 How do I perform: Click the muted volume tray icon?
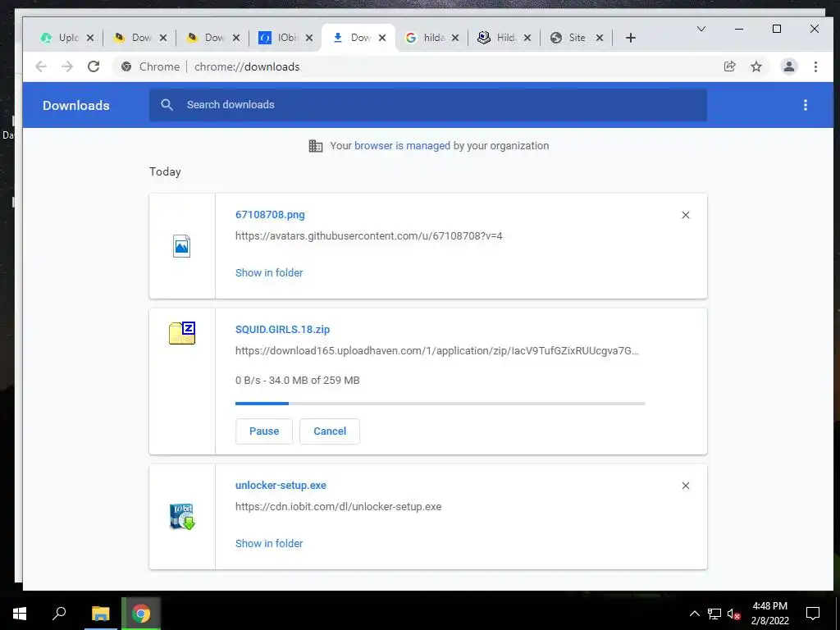tap(733, 614)
